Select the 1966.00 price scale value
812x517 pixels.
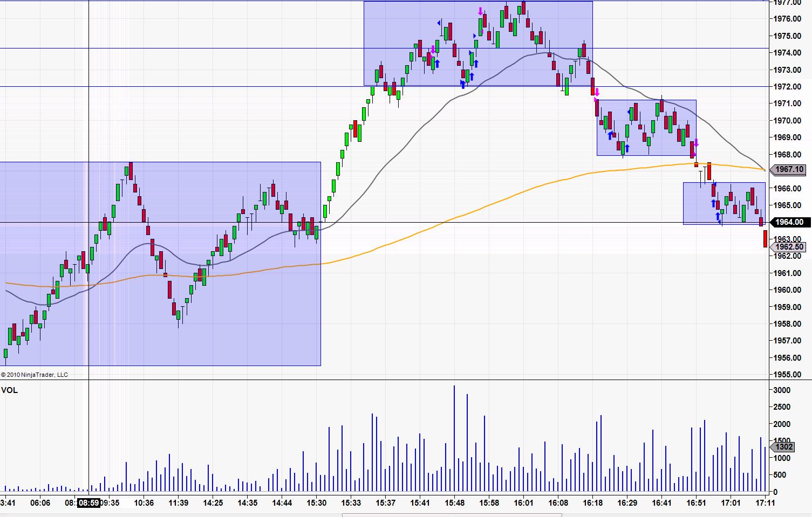click(787, 189)
